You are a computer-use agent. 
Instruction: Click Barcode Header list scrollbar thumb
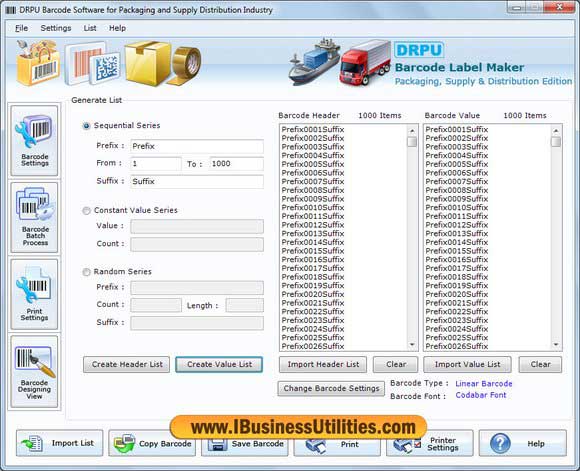[x=412, y=142]
